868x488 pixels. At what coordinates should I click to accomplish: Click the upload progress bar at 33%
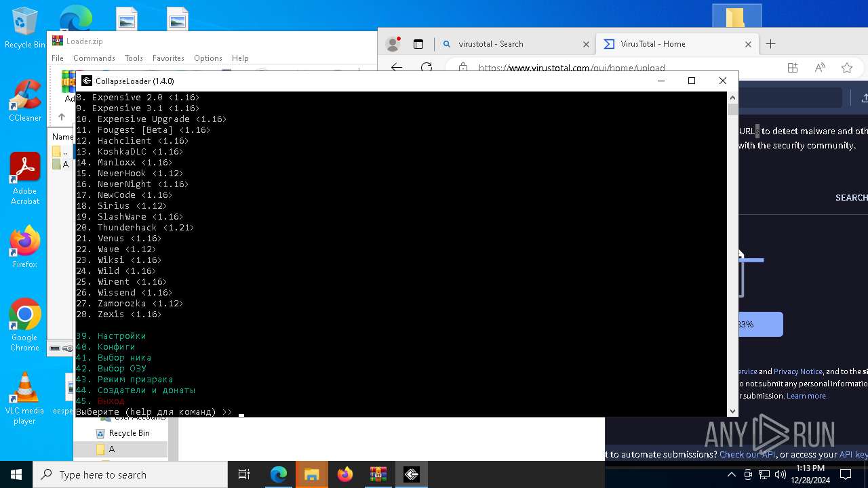click(x=760, y=324)
